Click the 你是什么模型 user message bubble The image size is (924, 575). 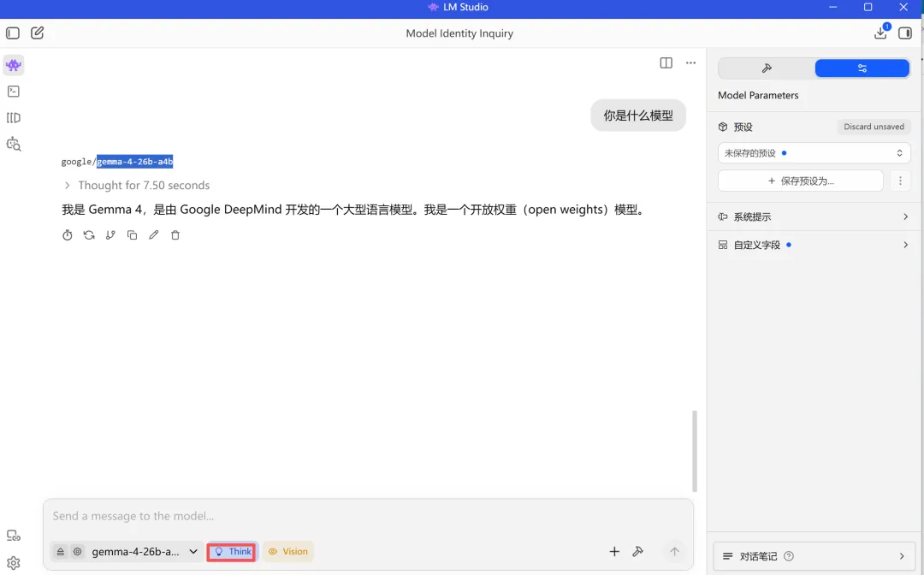[638, 116]
